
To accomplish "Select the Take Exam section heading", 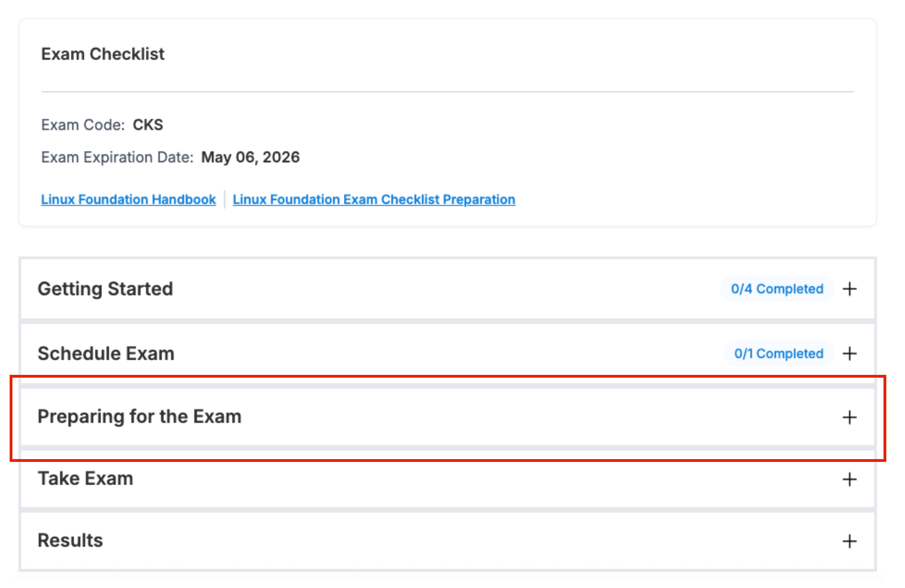I will (x=85, y=478).
